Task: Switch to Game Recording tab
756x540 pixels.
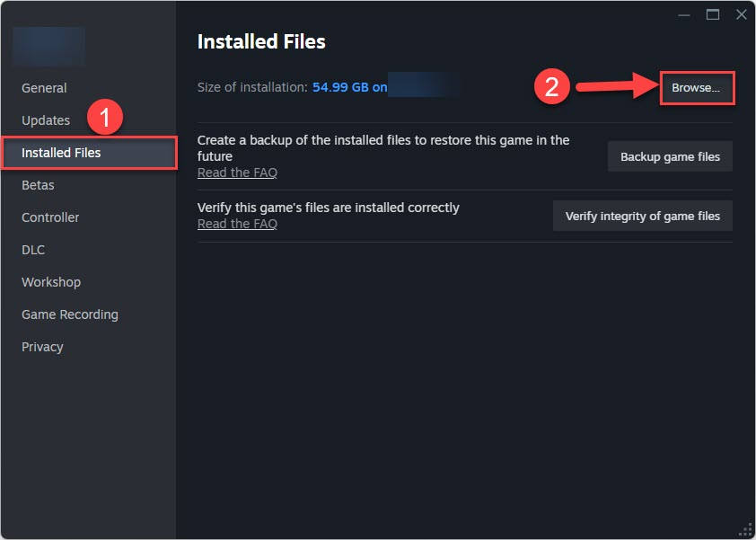Action: [70, 314]
